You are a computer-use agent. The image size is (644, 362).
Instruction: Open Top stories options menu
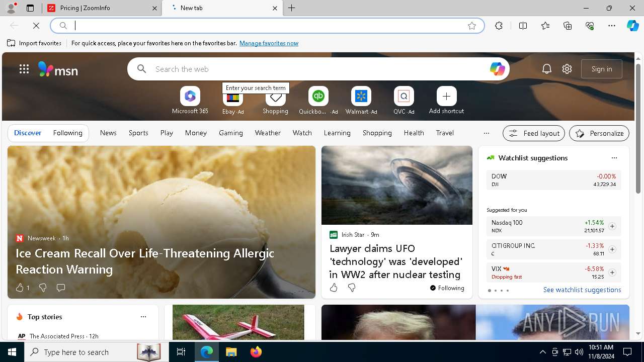coord(143,317)
